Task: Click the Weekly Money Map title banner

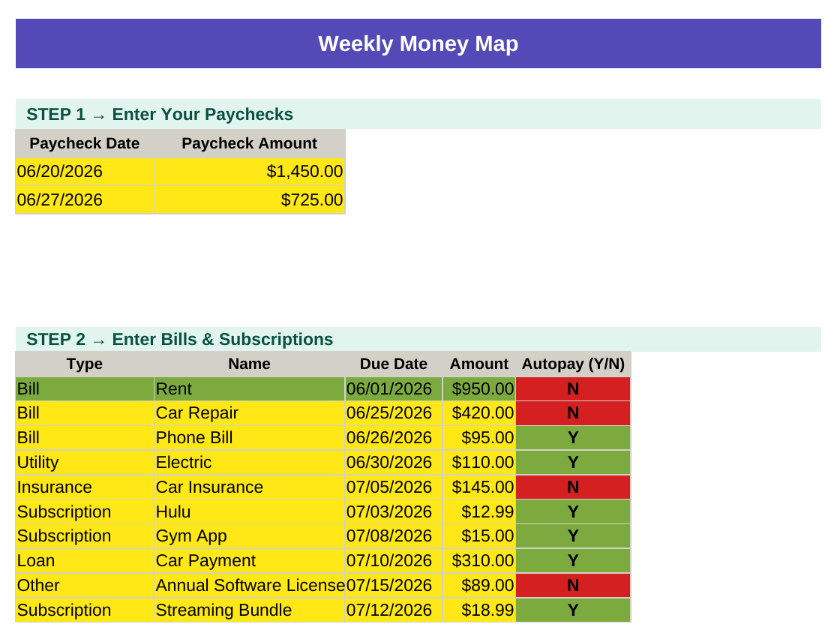Action: coord(418,43)
